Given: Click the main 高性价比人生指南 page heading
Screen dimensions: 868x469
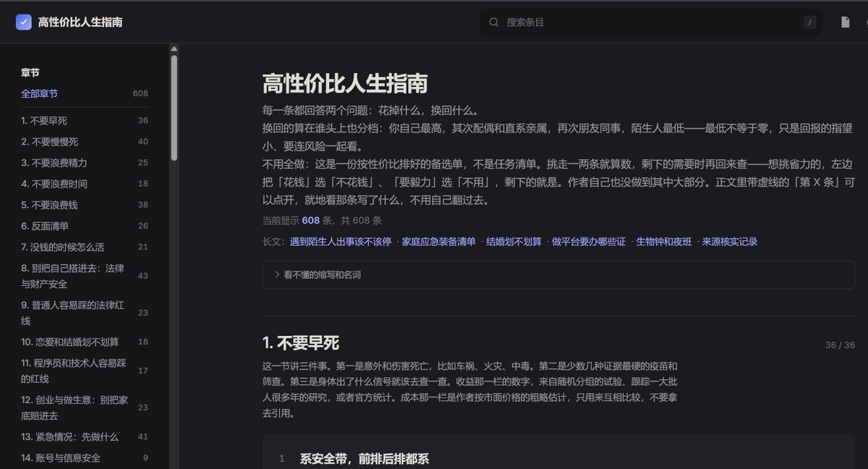Looking at the screenshot, I should [x=345, y=83].
